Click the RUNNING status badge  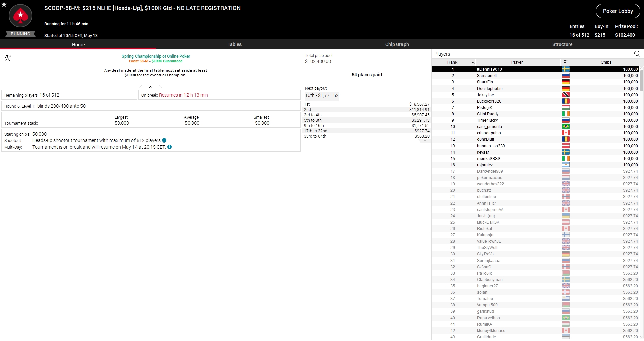coord(20,34)
